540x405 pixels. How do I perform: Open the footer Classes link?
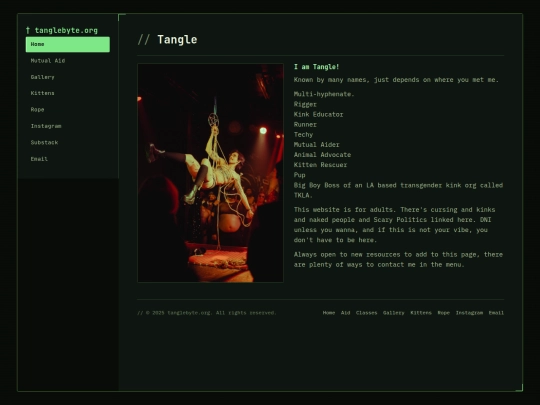pyautogui.click(x=366, y=313)
